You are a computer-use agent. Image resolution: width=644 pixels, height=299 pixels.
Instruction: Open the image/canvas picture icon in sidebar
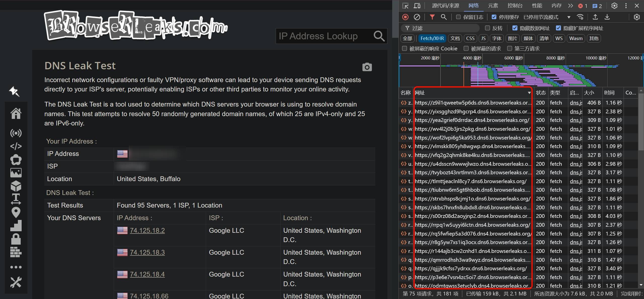click(x=16, y=173)
